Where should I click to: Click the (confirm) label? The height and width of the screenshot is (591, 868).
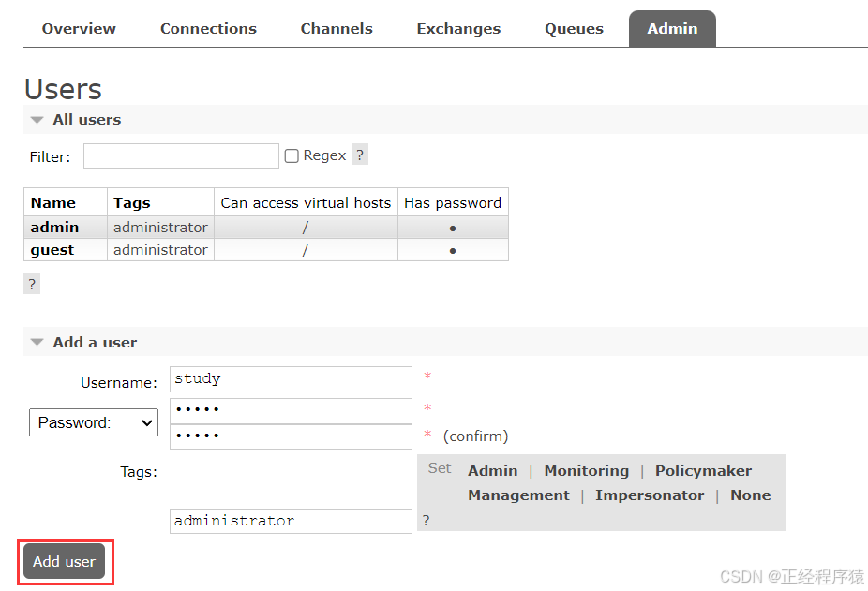coord(475,436)
